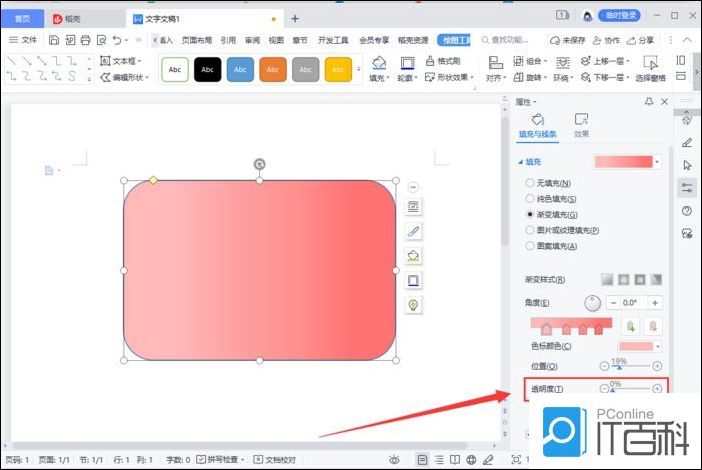Image resolution: width=702 pixels, height=470 pixels.
Task: Click the help circle icon in the right sidebar
Action: (x=687, y=211)
